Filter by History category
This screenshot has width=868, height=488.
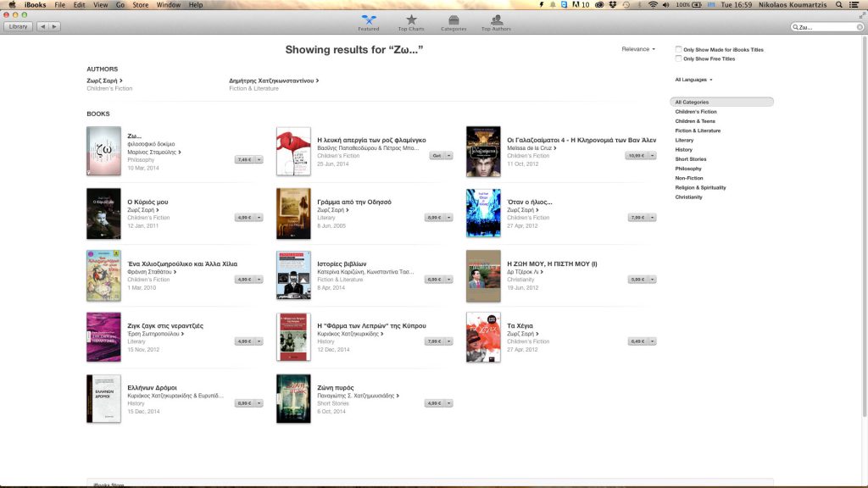pos(683,149)
